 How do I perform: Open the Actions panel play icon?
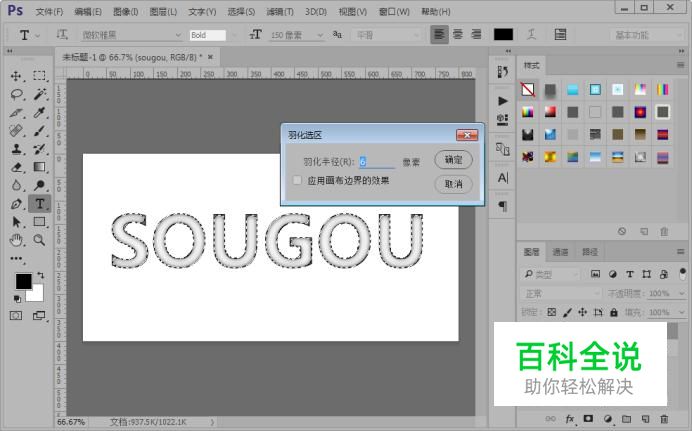click(x=503, y=101)
